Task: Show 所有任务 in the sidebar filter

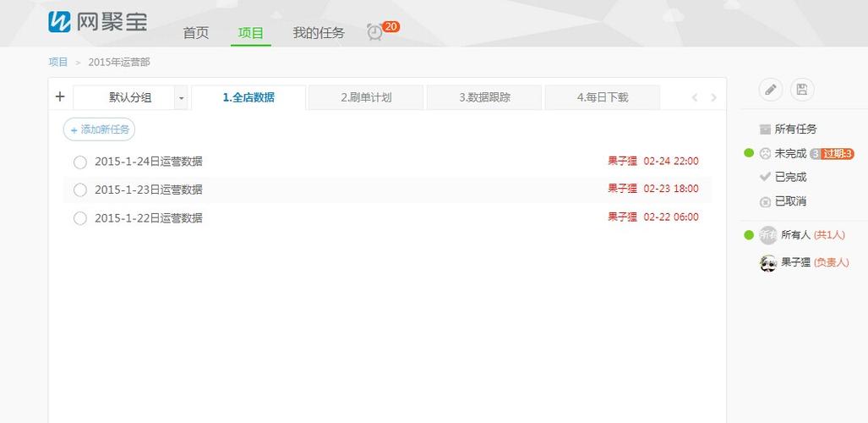Action: [x=795, y=129]
